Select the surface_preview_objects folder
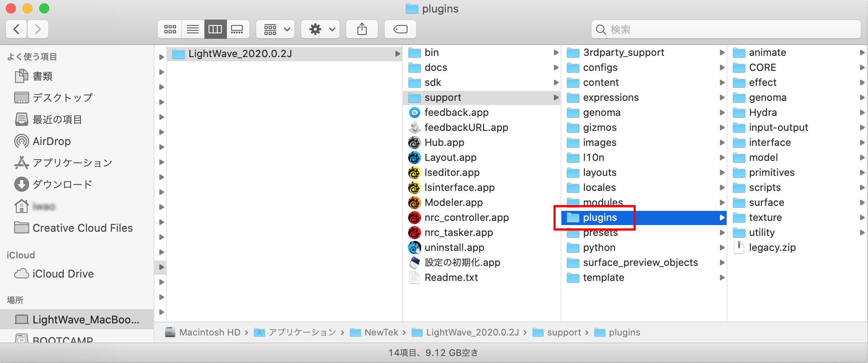This screenshot has height=363, width=868. pos(644,263)
